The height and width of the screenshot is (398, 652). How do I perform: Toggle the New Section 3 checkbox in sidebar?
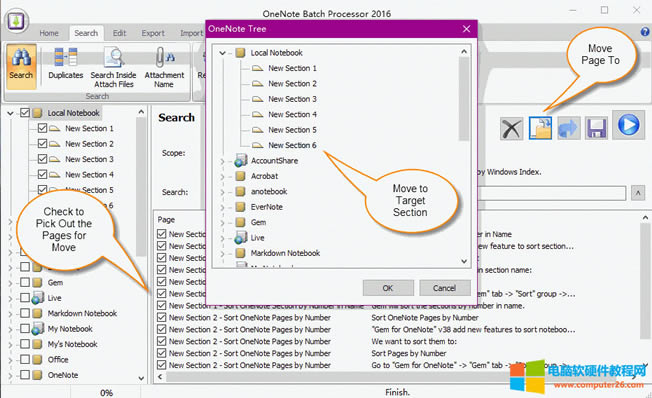coord(42,159)
